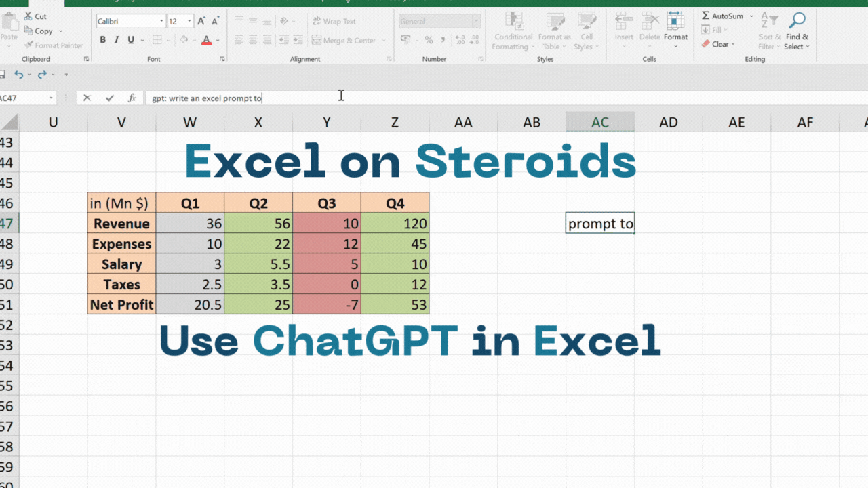
Task: Select cell AC47 containing "prompt to"
Action: point(600,224)
